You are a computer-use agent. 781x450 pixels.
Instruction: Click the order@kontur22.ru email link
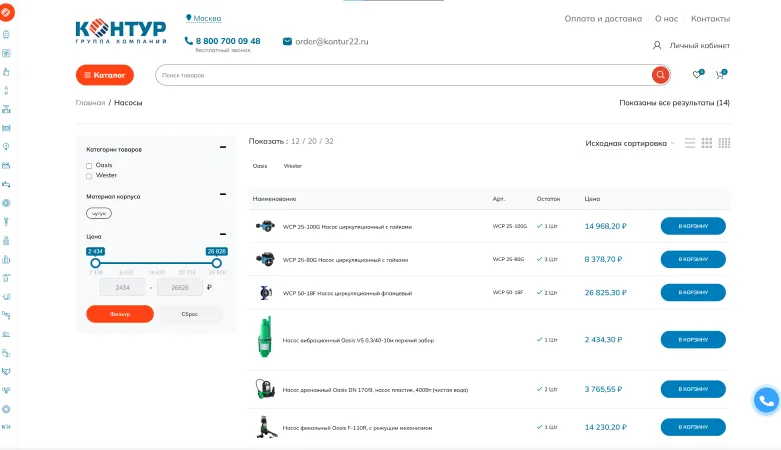pyautogui.click(x=332, y=41)
